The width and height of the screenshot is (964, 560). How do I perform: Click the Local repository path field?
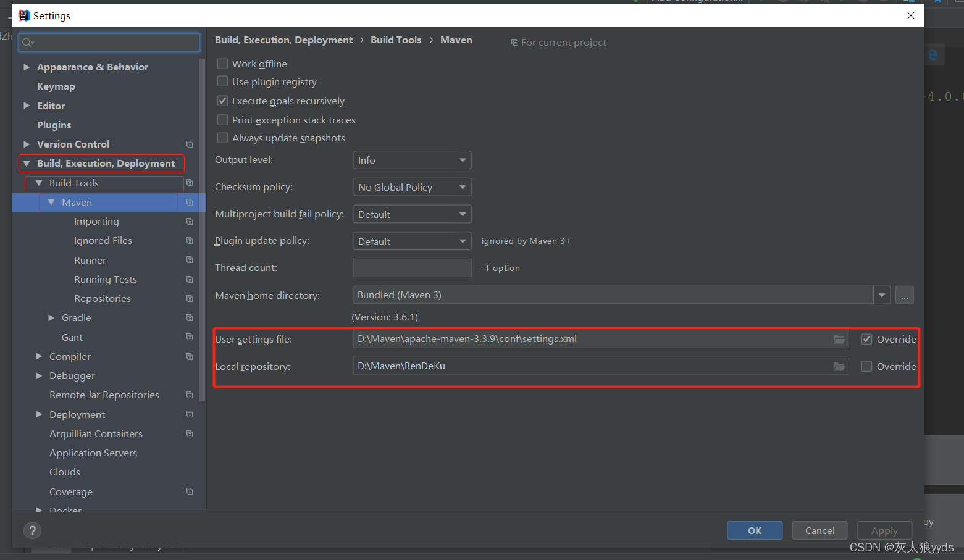pos(601,366)
